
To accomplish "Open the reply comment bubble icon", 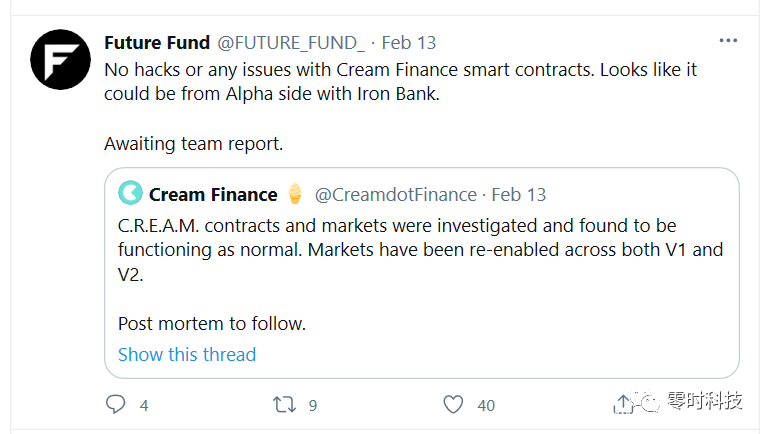I will coord(115,405).
